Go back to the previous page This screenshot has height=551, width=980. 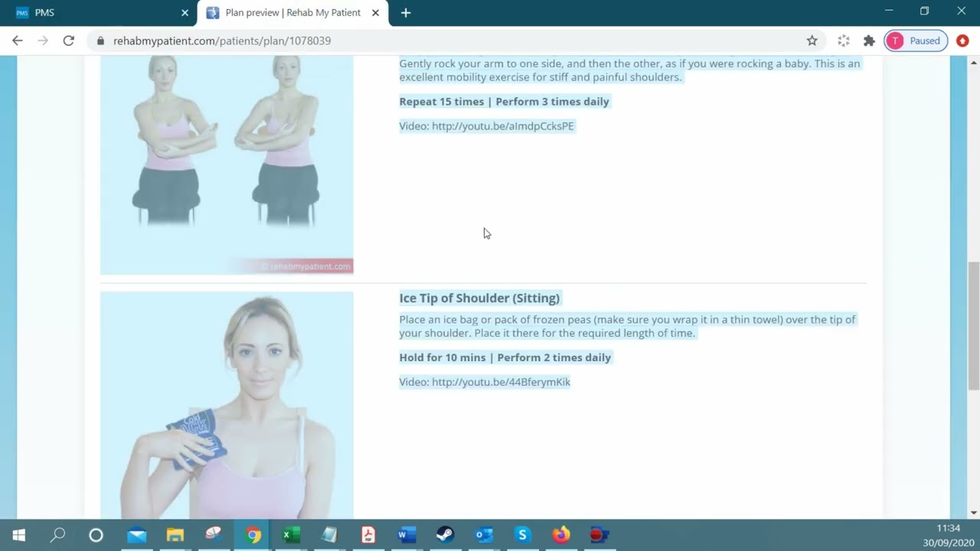pyautogui.click(x=18, y=41)
